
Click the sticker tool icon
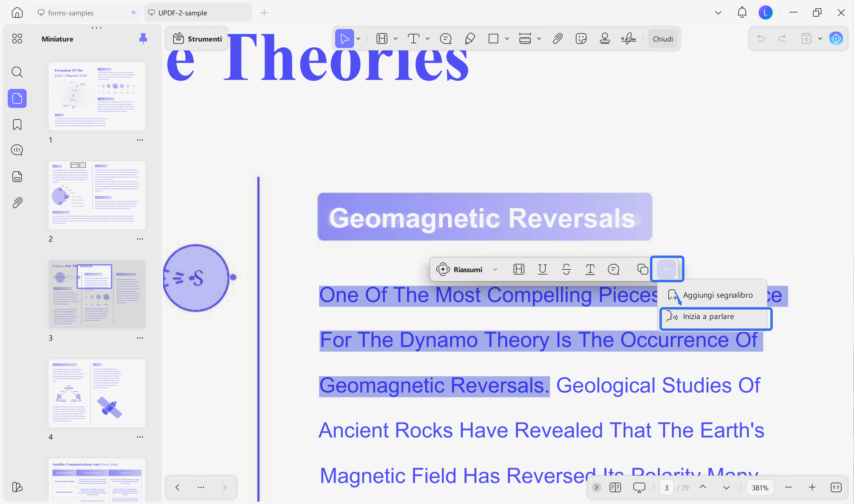[x=581, y=39]
